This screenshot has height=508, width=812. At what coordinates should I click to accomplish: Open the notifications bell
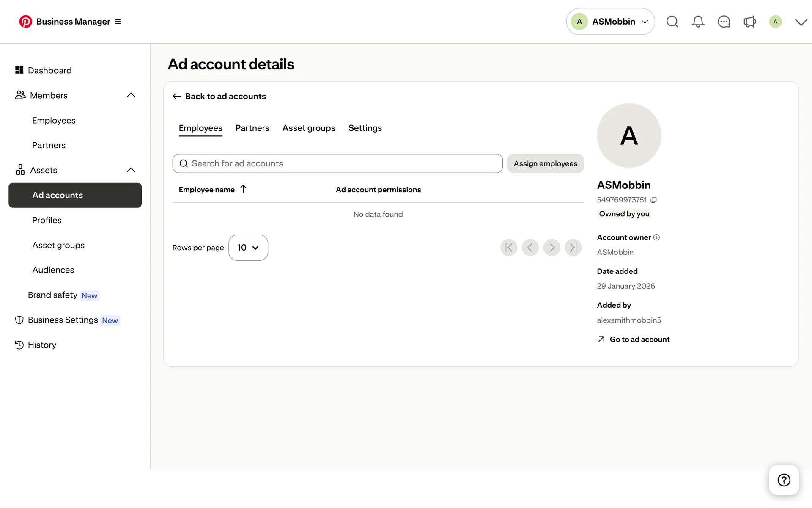pyautogui.click(x=698, y=22)
